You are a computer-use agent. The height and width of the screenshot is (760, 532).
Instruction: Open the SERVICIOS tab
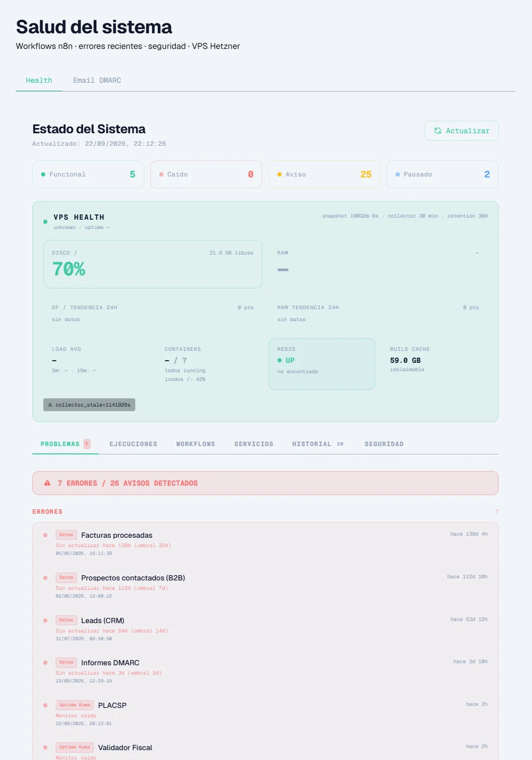[x=254, y=444]
